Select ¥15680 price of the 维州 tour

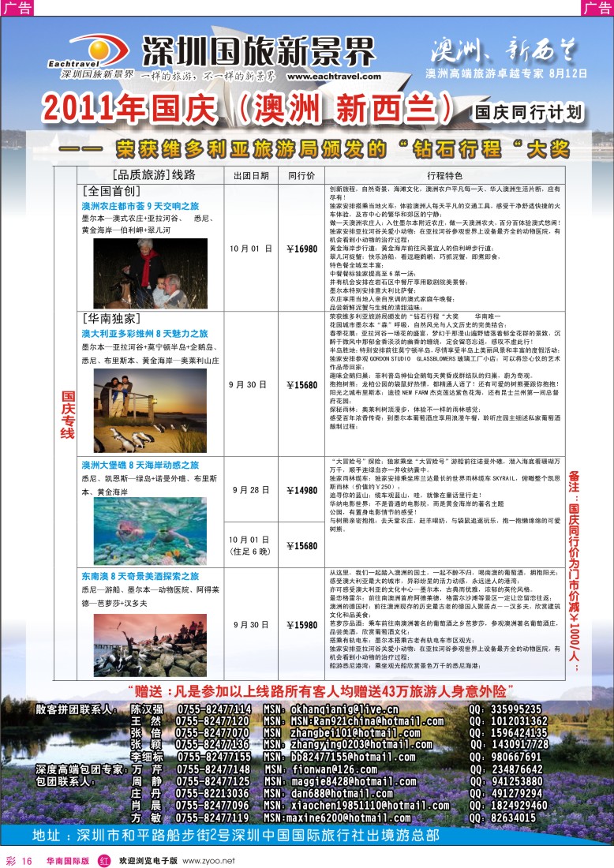[x=301, y=385]
